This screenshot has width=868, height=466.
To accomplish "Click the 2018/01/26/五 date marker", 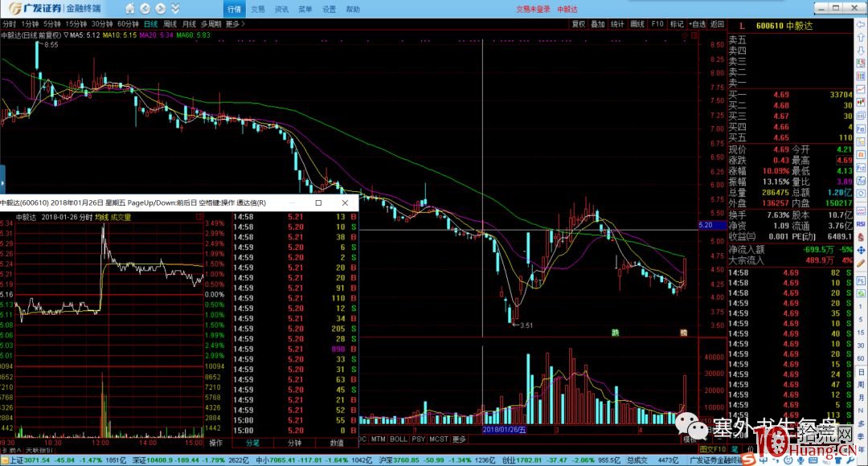I will (504, 430).
